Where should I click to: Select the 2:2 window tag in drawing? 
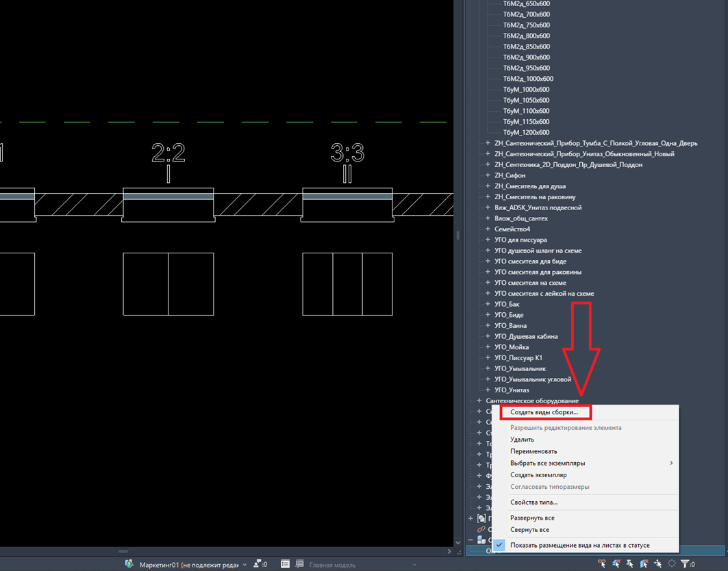[x=168, y=153]
